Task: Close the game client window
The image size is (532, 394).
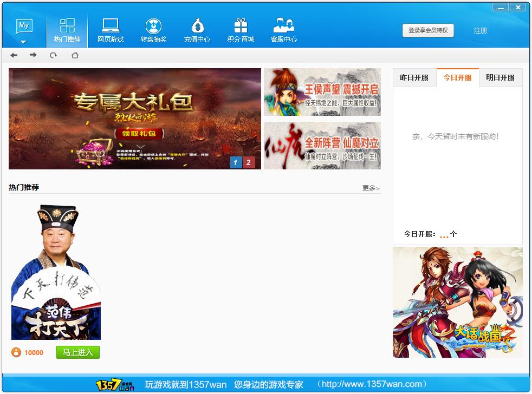Action: click(518, 7)
